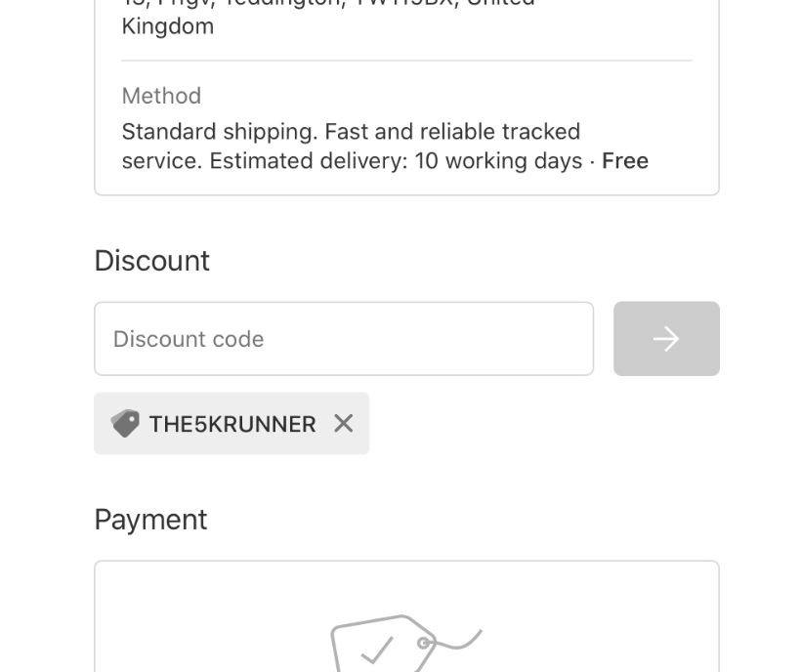Viewport: 801px width, 672px height.
Task: Select the Discount code placeholder text
Action: pyautogui.click(x=188, y=338)
